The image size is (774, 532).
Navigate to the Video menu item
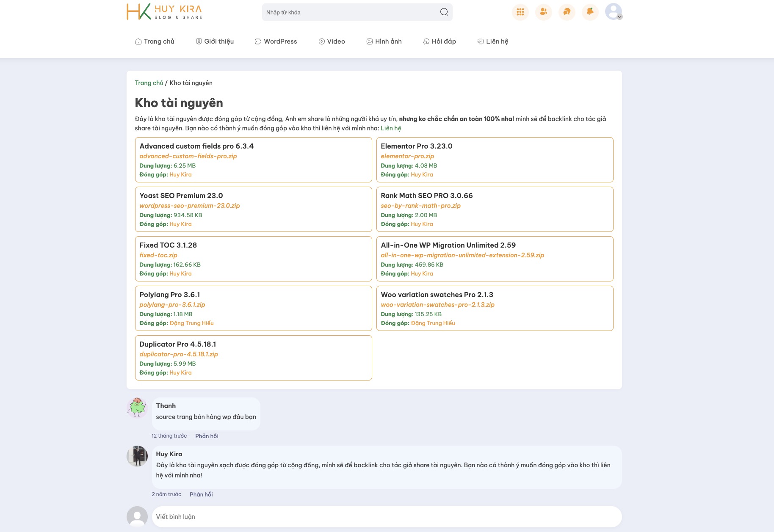tap(332, 41)
